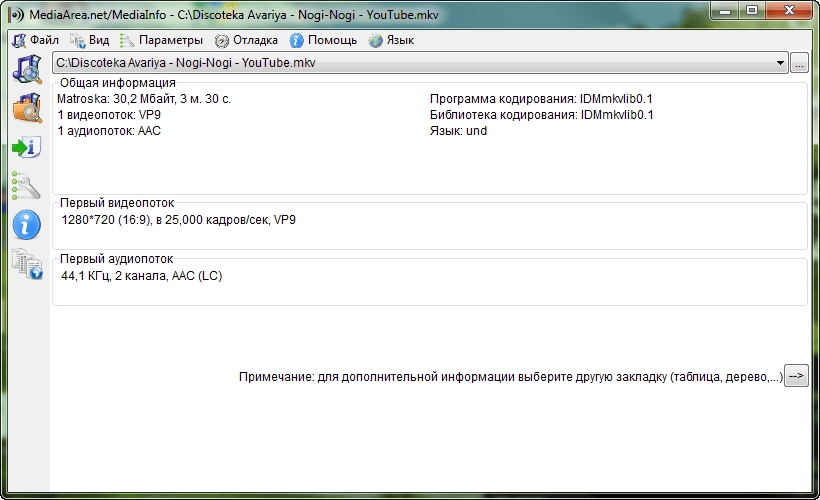This screenshot has width=820, height=500.
Task: Click the Open Folder sidebar icon
Action: (27, 108)
